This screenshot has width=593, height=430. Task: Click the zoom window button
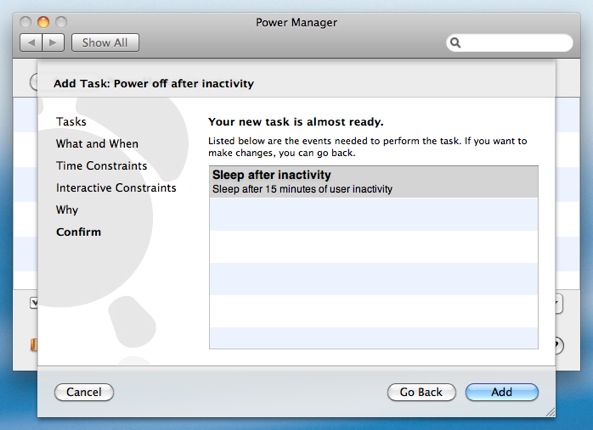(x=61, y=22)
